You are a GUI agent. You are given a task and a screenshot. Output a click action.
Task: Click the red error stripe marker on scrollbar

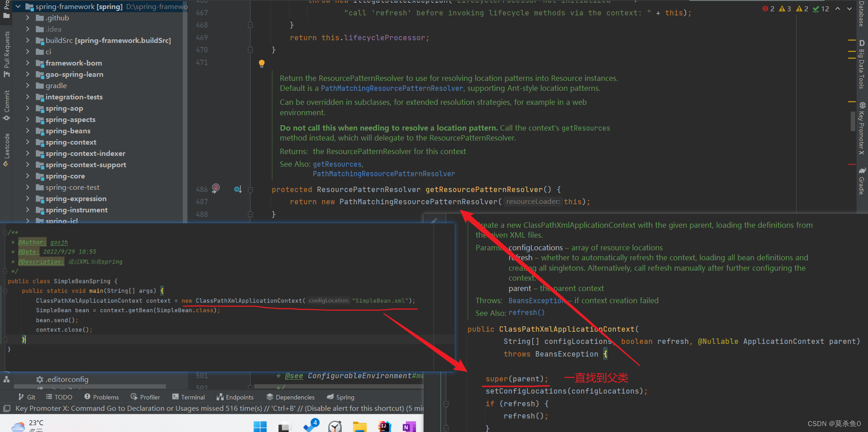point(852,164)
